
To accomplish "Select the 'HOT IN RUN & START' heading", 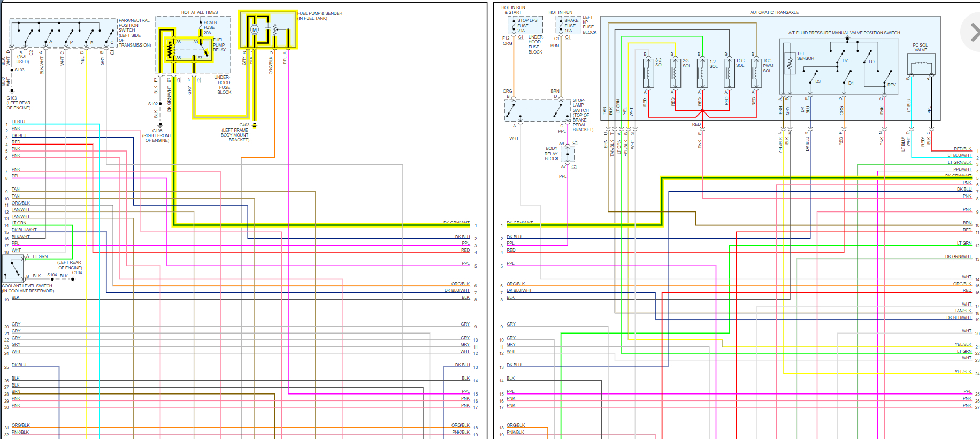I will pos(513,10).
